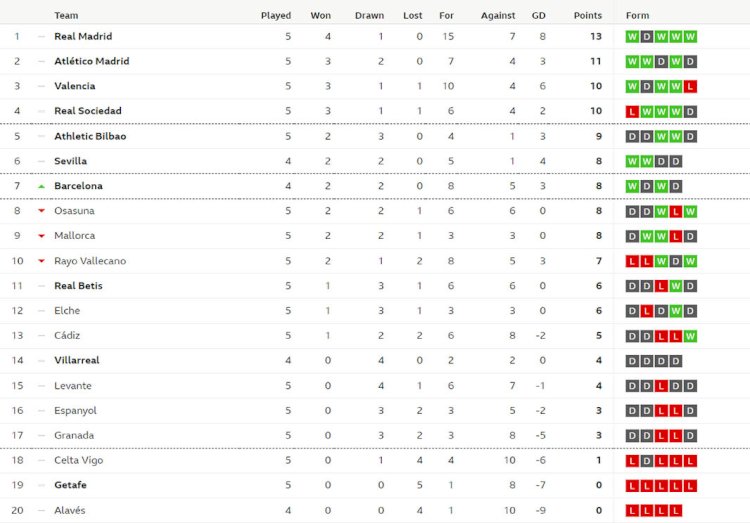The width and height of the screenshot is (750, 523).
Task: Click Osasuna's red down movement arrow
Action: [x=42, y=211]
